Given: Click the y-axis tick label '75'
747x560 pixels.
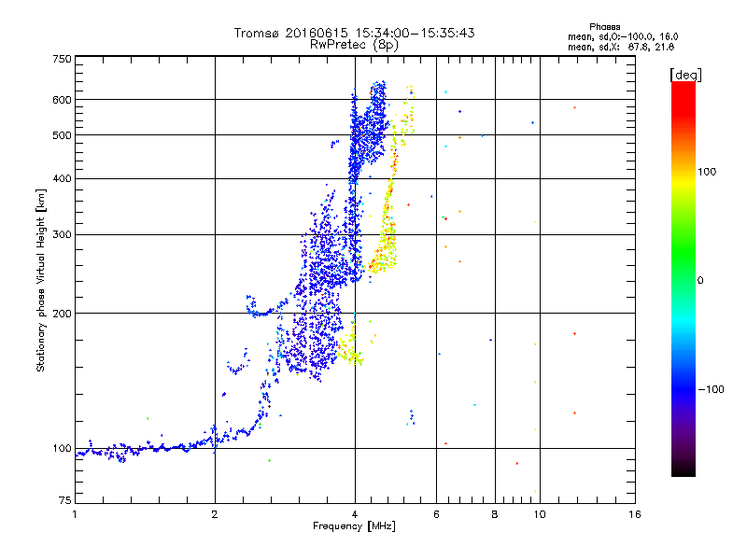Looking at the screenshot, I should [65, 500].
